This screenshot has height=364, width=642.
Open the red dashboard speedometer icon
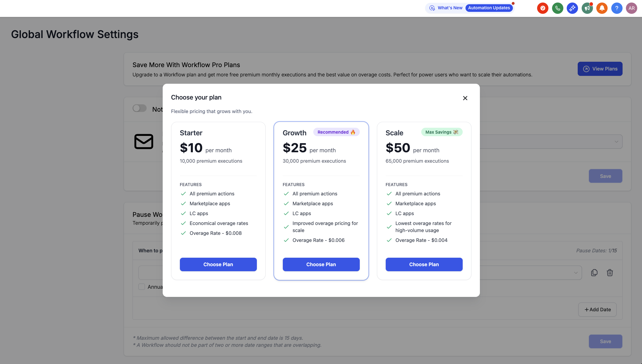click(x=543, y=8)
